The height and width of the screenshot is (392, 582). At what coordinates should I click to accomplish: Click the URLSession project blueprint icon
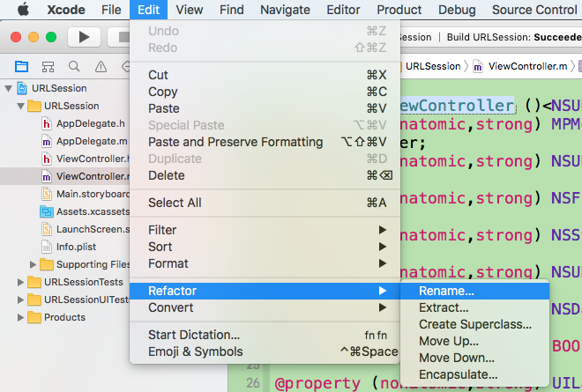[x=22, y=88]
